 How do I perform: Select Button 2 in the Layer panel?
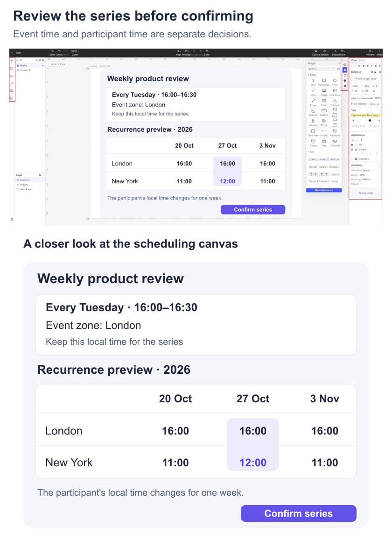[30, 180]
